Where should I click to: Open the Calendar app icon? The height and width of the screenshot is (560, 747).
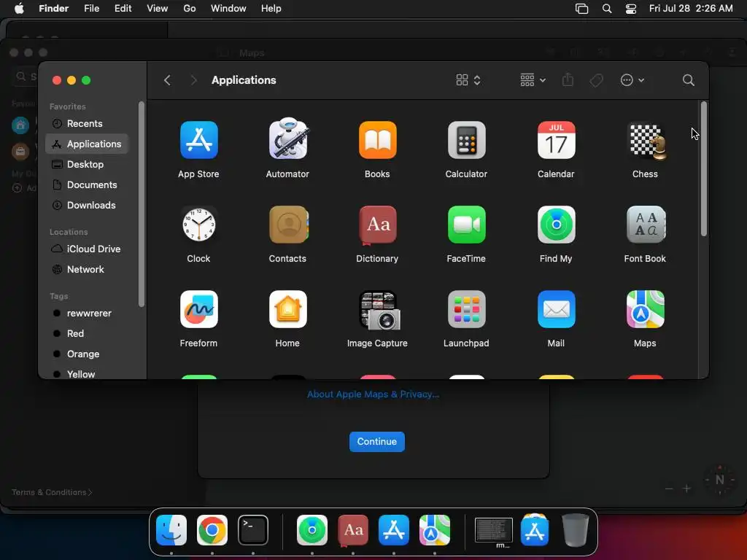coord(556,140)
